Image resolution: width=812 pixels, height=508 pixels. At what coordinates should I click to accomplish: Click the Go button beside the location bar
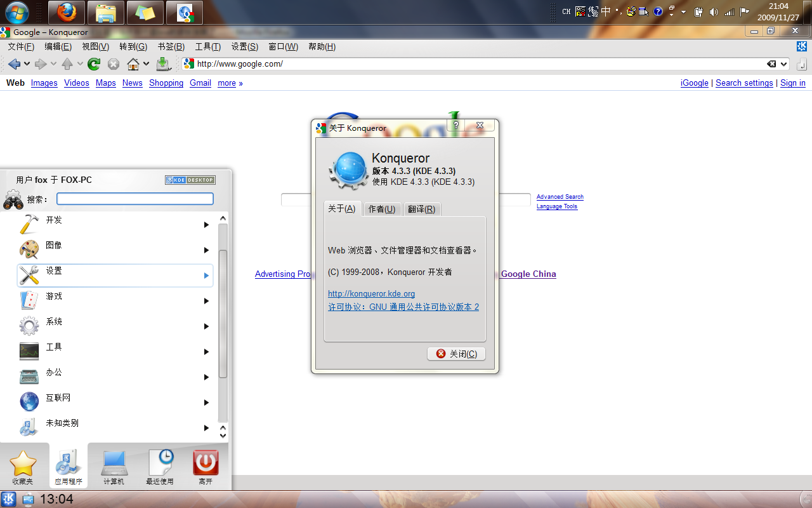(x=802, y=63)
